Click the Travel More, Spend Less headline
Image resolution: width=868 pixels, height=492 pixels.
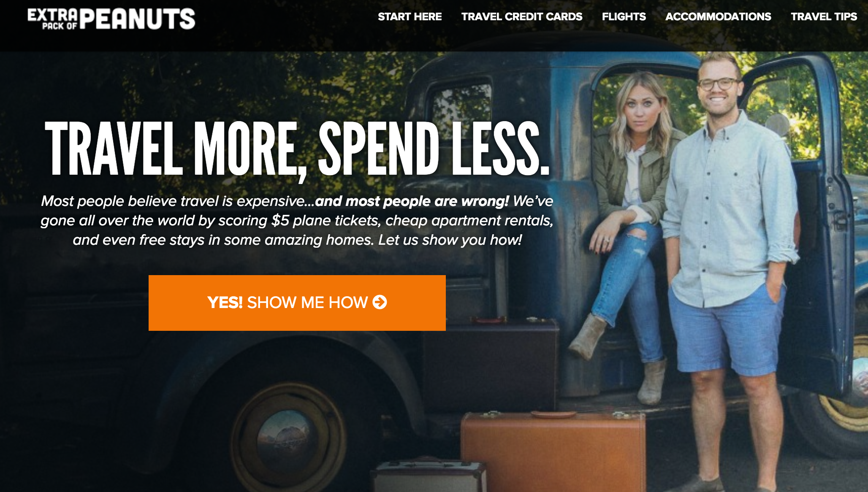tap(297, 149)
